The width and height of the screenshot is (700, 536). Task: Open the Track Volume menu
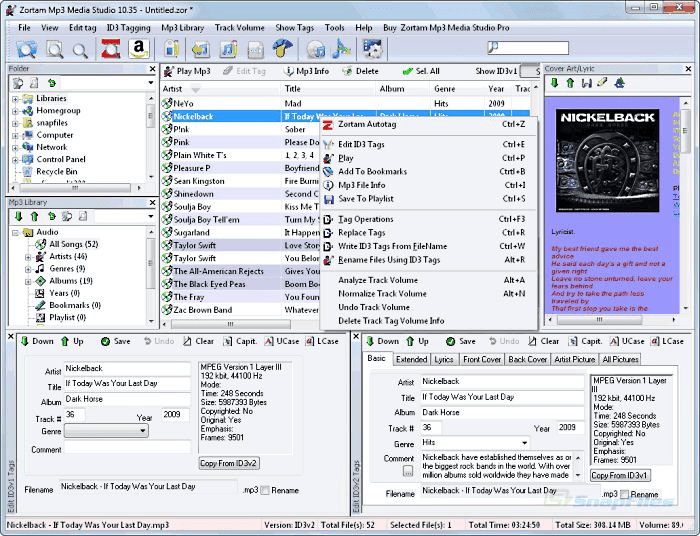point(239,28)
